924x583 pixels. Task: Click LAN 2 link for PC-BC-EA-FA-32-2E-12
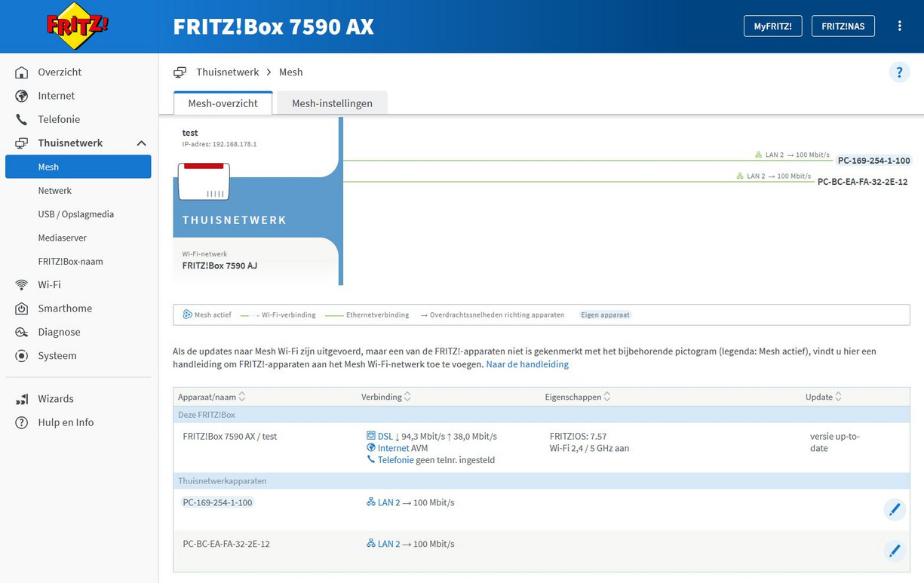[x=388, y=544]
